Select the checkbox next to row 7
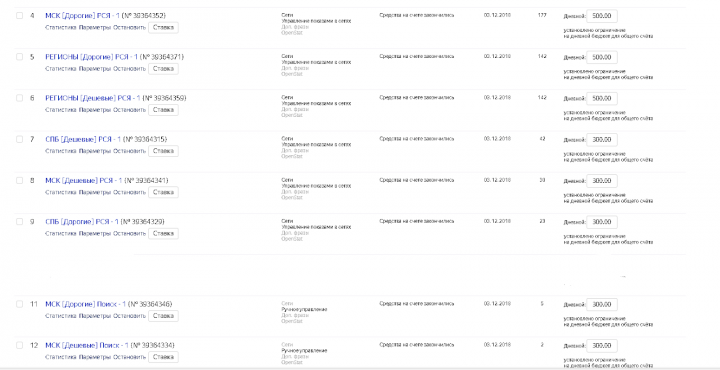720x370 pixels. point(19,139)
